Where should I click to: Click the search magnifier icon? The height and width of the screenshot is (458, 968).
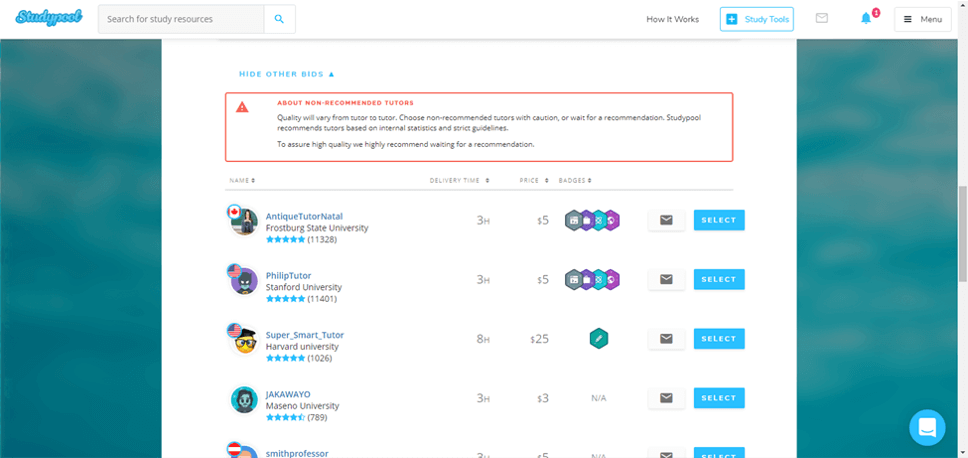click(x=279, y=19)
